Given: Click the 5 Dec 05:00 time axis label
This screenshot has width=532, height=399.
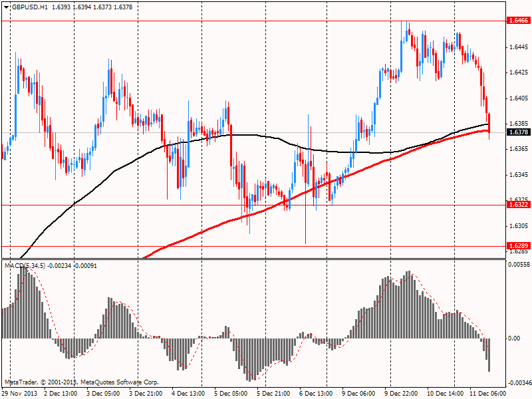Looking at the screenshot, I should coord(231,394).
